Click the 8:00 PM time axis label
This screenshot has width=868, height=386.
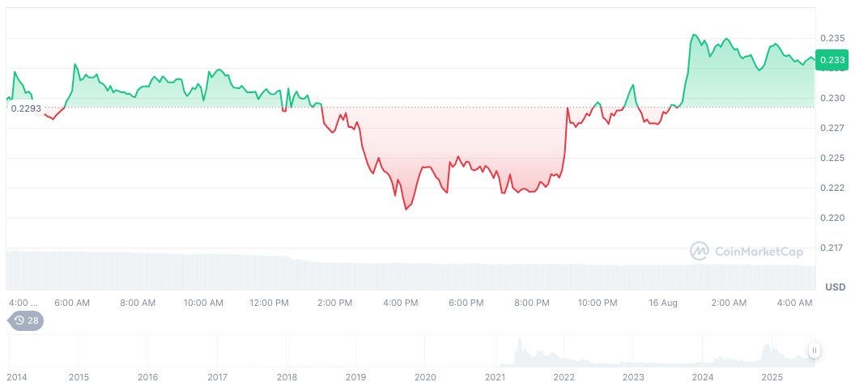[532, 303]
